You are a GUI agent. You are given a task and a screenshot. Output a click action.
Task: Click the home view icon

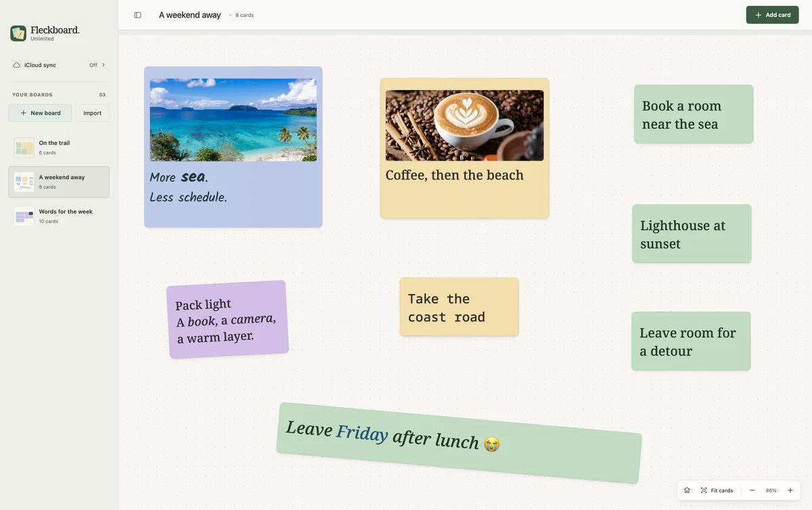coord(687,490)
